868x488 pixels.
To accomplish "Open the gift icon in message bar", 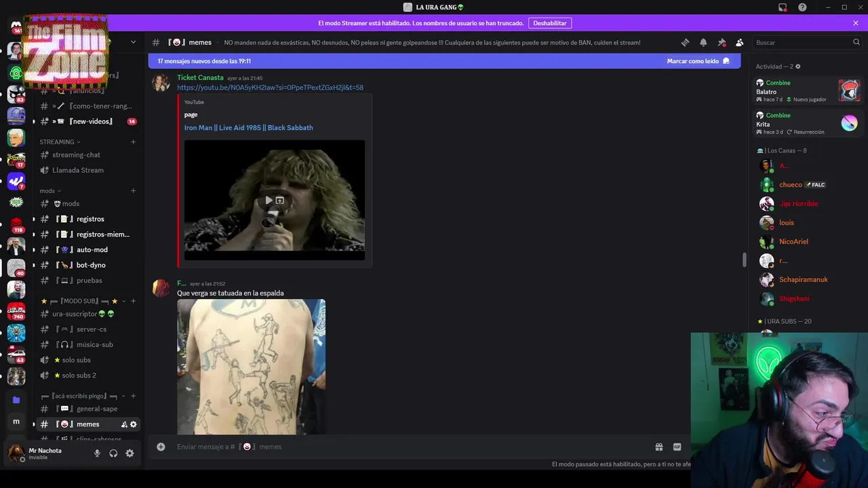I will [x=658, y=447].
